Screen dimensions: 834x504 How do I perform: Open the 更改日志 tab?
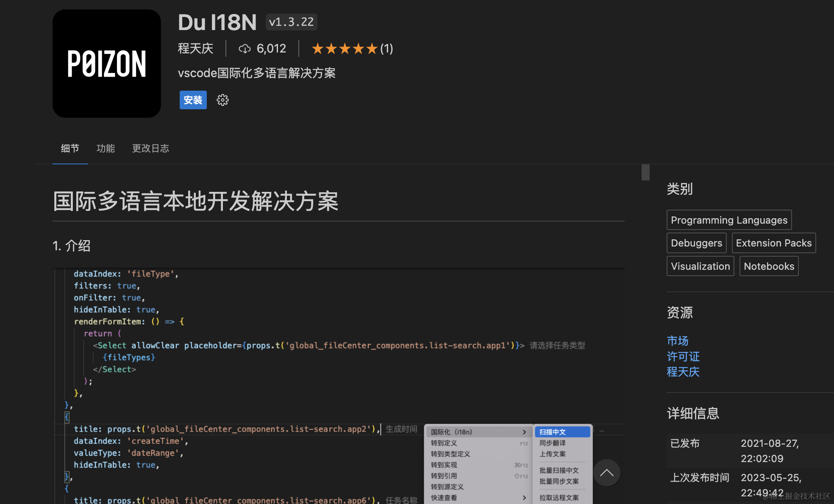(150, 148)
